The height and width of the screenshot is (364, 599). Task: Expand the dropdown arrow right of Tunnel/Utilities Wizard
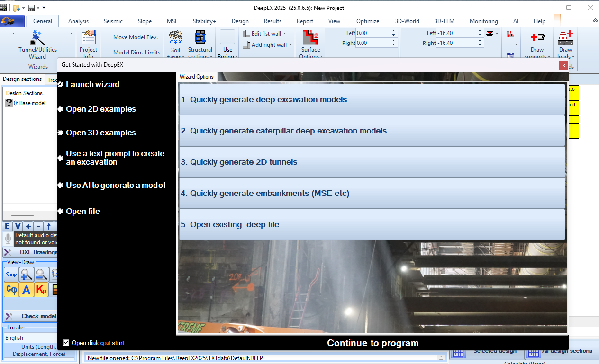click(x=71, y=33)
